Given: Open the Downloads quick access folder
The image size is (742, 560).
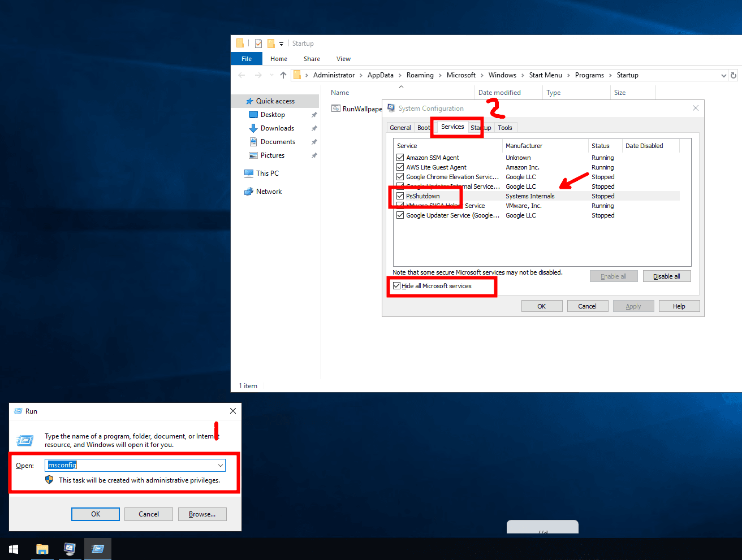Looking at the screenshot, I should (277, 128).
